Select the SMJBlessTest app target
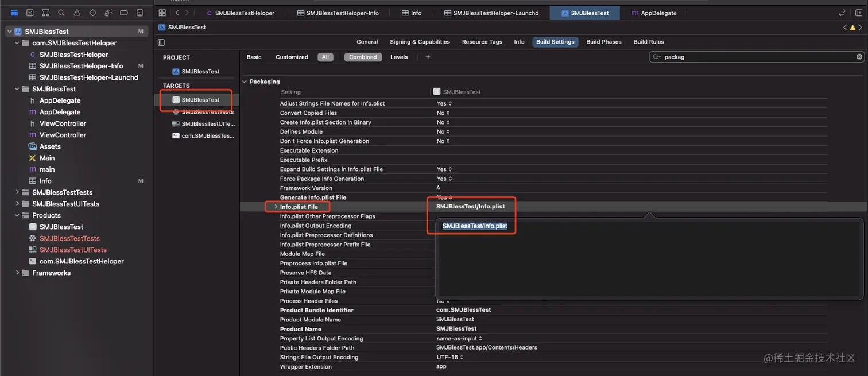 point(196,99)
